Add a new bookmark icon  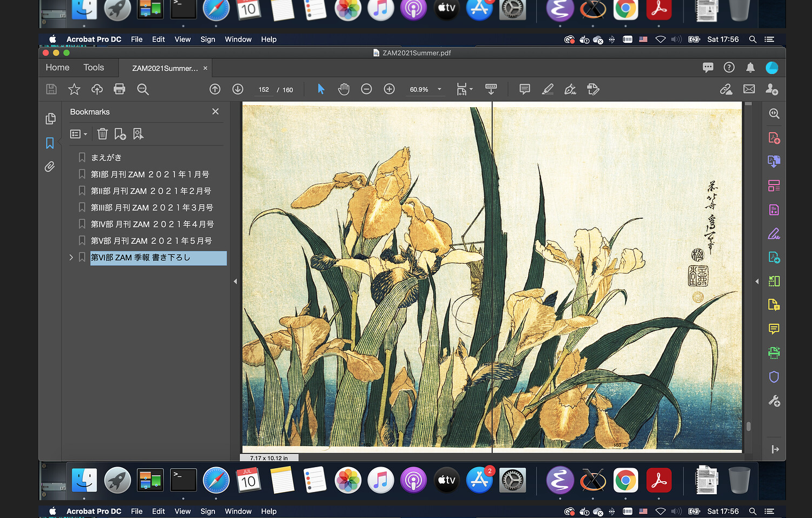pos(120,134)
